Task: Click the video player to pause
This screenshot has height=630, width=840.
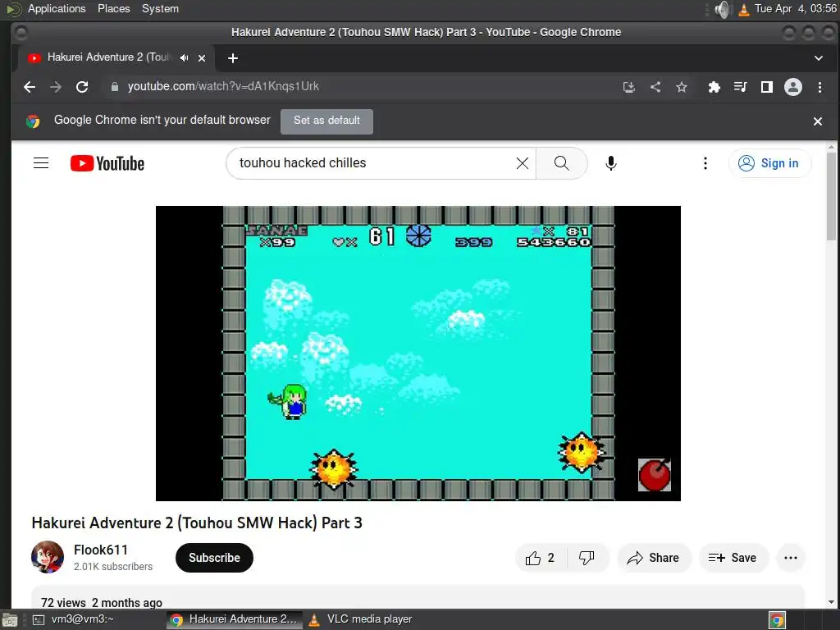Action: (418, 353)
